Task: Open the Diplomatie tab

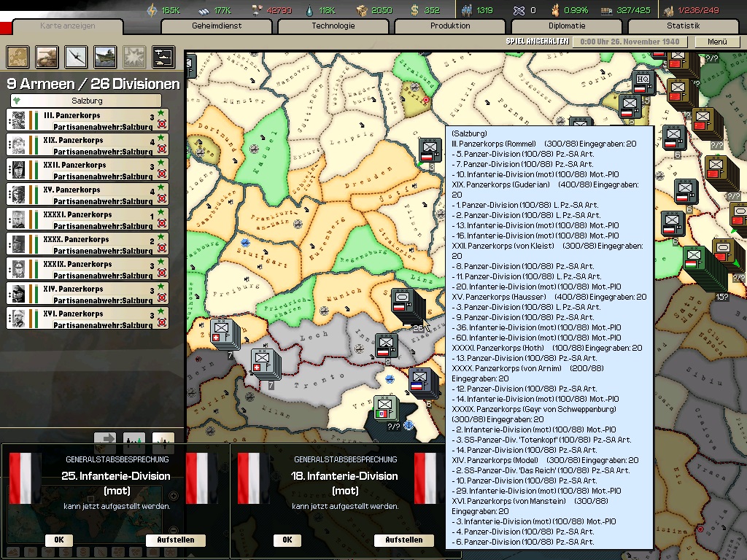Action: pos(567,26)
